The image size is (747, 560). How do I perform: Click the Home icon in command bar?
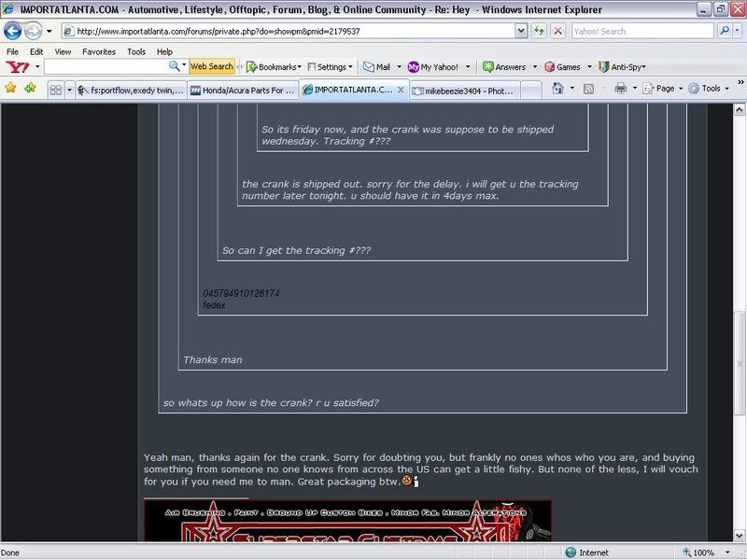(557, 89)
